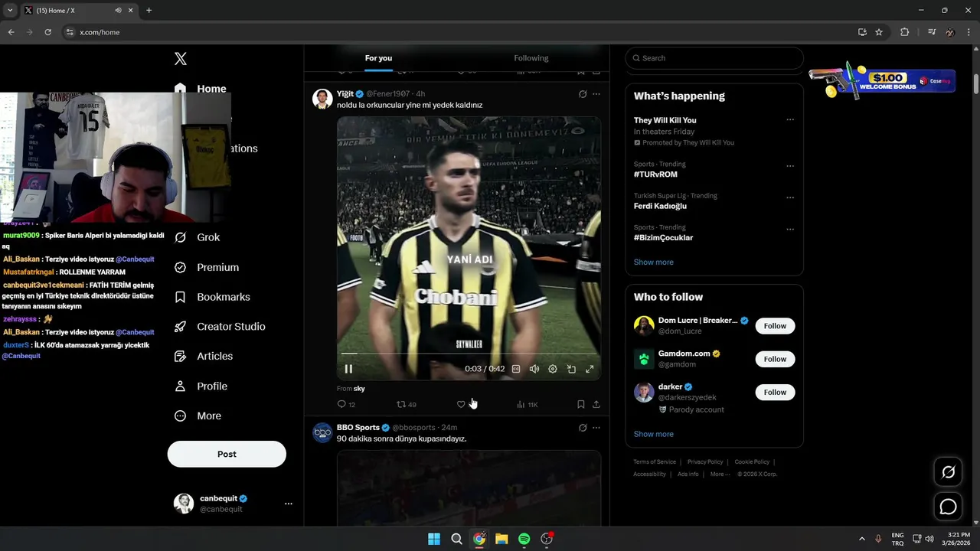Show more trending topics
The height and width of the screenshot is (551, 980).
point(653,262)
